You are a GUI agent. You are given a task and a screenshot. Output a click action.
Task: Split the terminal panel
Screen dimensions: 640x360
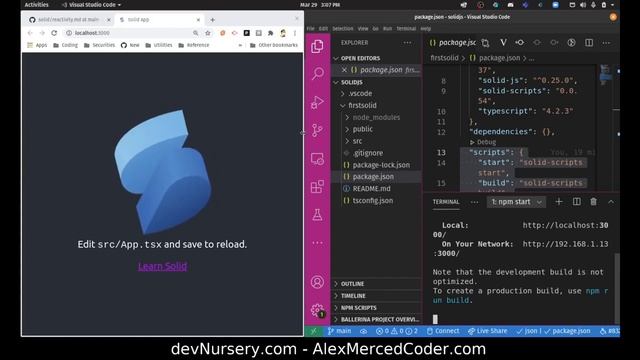[576, 202]
